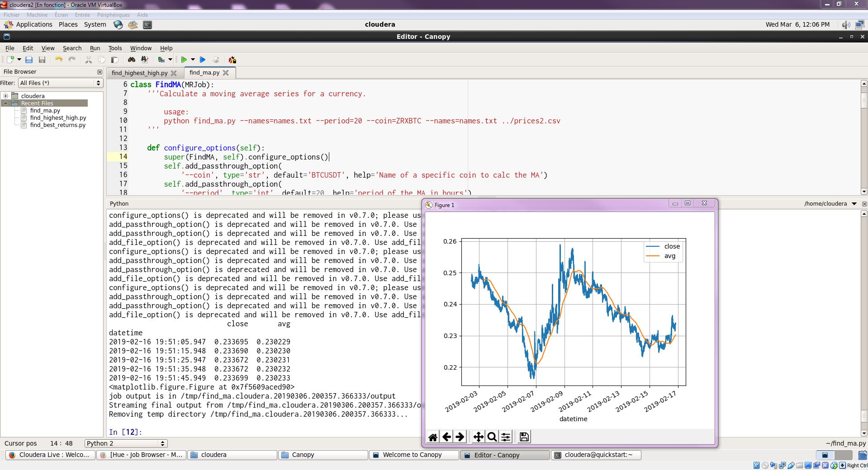Click editor vertical scrollbar up arrow
This screenshot has width=868, height=470.
tap(863, 84)
